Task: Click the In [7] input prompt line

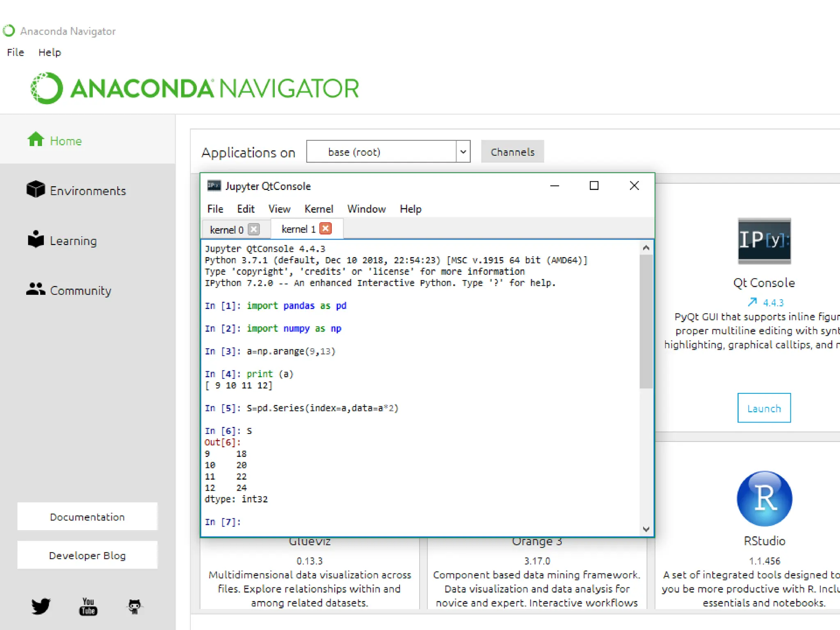Action: click(223, 522)
